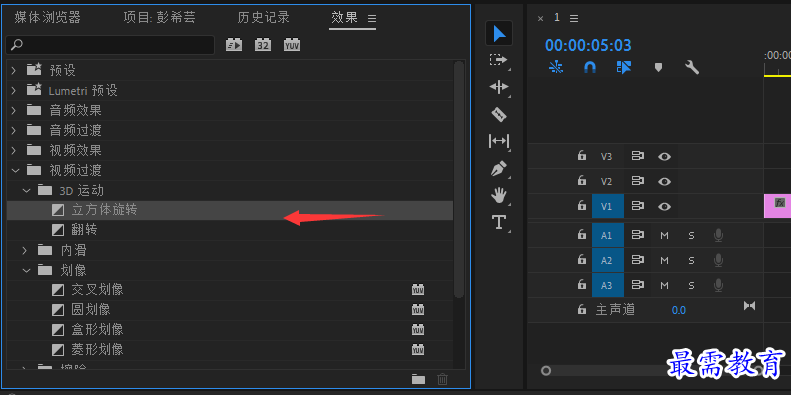791x395 pixels.
Task: Toggle Linked Selection icon
Action: [624, 67]
